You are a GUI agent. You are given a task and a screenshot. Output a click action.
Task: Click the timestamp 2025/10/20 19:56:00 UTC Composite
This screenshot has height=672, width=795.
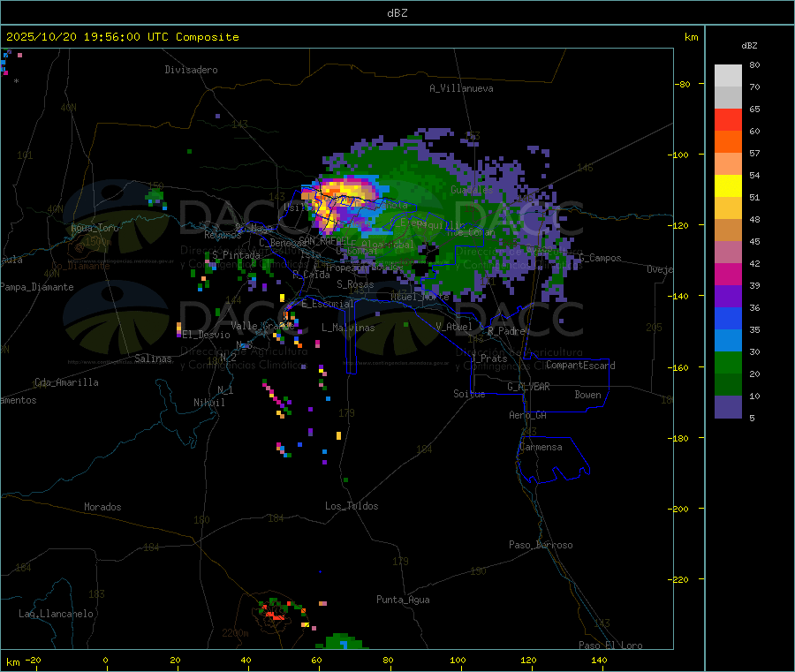click(122, 37)
